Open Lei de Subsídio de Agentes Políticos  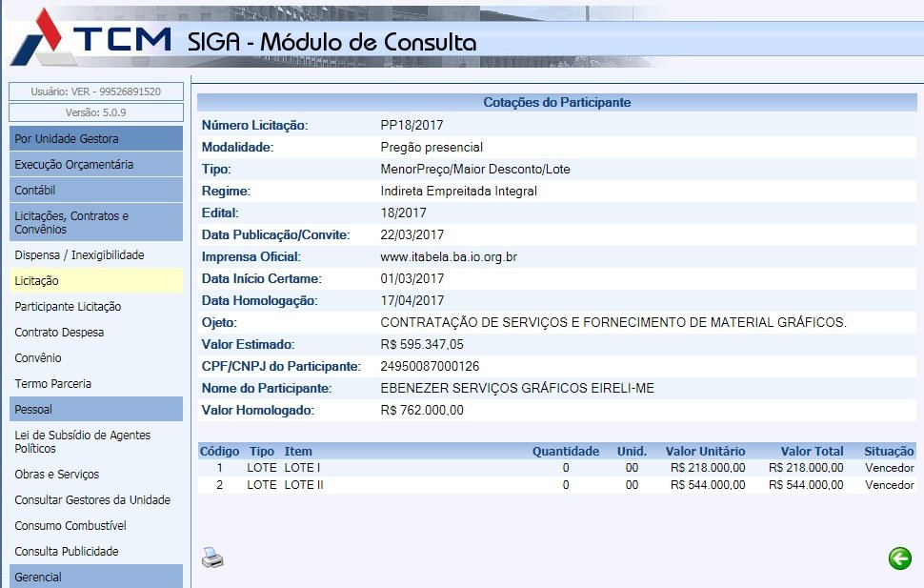82,441
